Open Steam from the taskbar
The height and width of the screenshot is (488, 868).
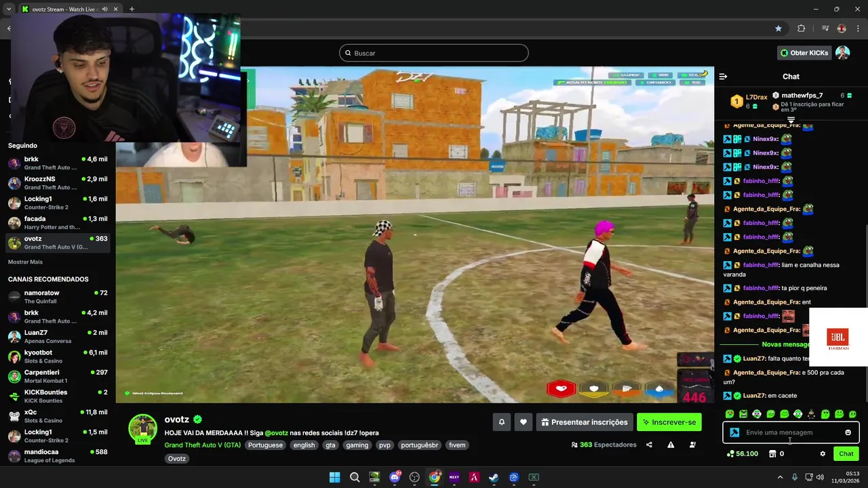(494, 477)
